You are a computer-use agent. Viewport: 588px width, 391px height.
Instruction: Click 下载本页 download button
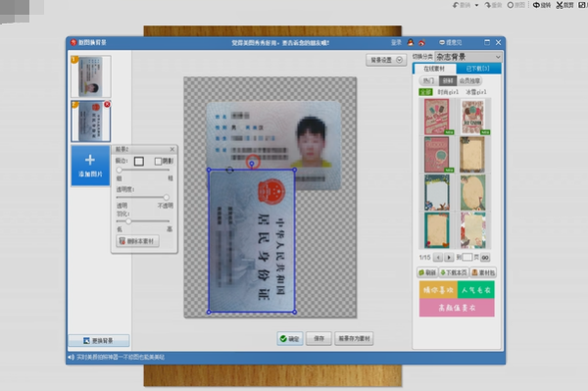tap(454, 272)
